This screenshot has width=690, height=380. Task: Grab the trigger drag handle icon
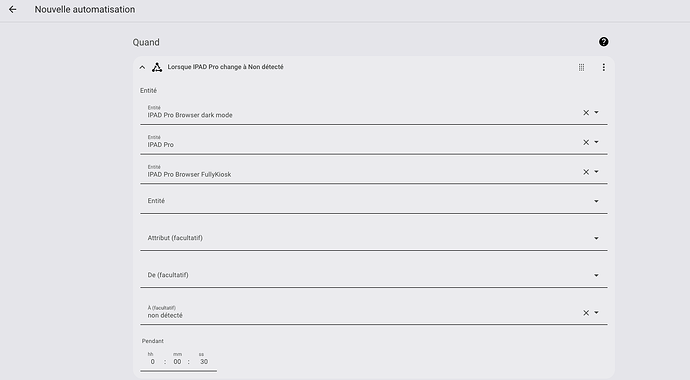581,67
